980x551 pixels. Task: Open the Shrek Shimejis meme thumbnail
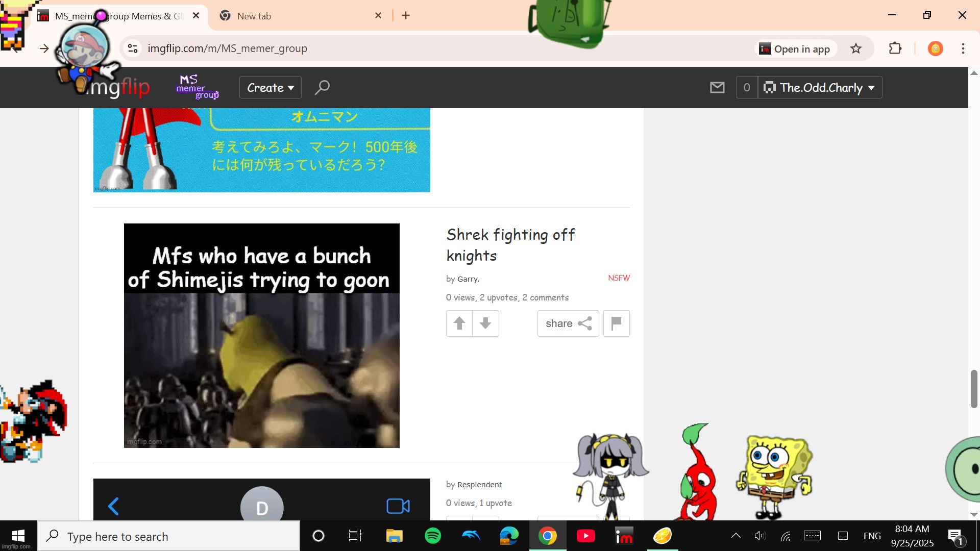point(261,335)
